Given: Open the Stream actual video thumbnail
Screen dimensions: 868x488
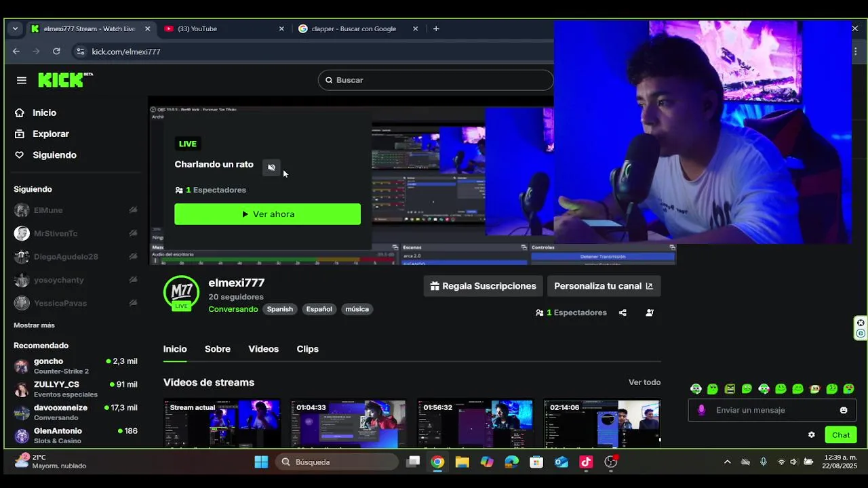Looking at the screenshot, I should 222,423.
